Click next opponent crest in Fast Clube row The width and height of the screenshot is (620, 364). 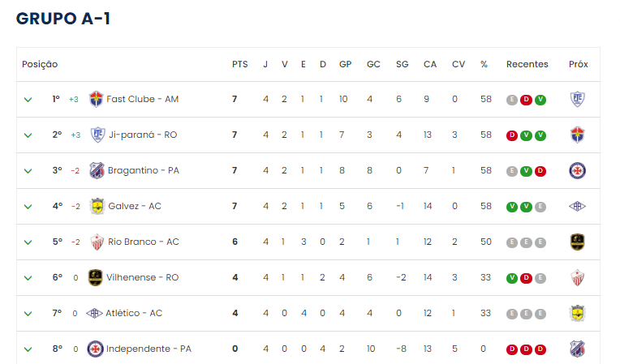pyautogui.click(x=578, y=99)
